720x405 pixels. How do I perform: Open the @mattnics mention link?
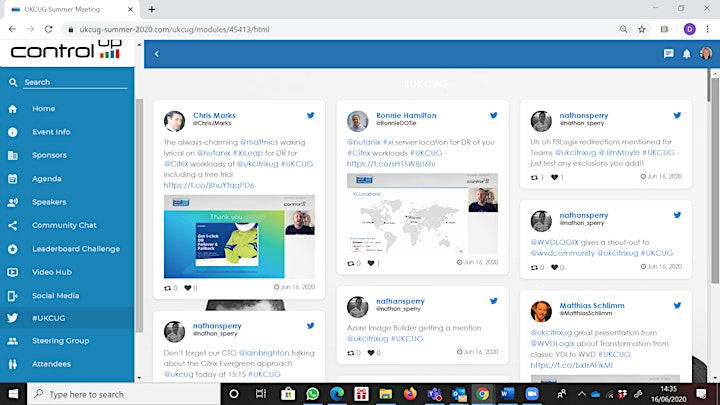coord(259,142)
